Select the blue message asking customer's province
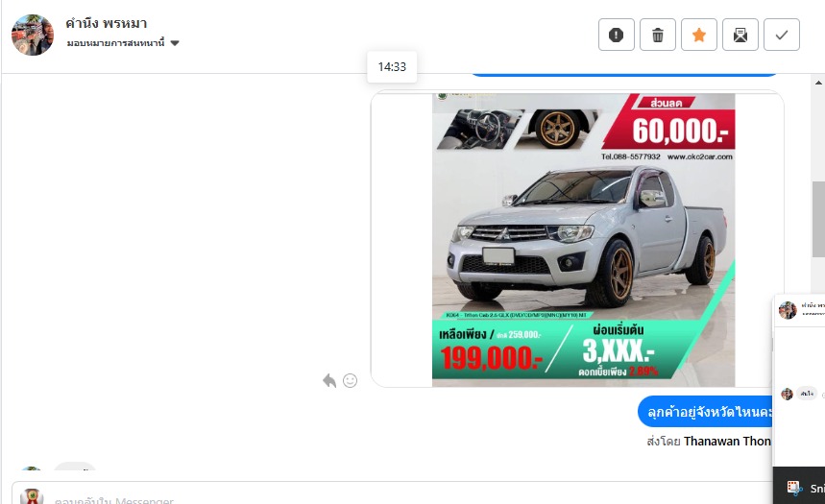825x504 pixels. (x=705, y=412)
